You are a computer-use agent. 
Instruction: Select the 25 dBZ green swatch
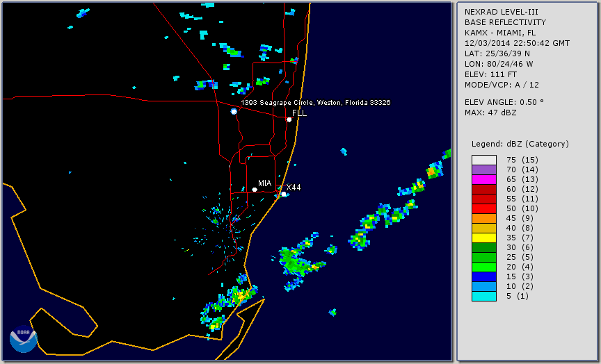tap(483, 257)
